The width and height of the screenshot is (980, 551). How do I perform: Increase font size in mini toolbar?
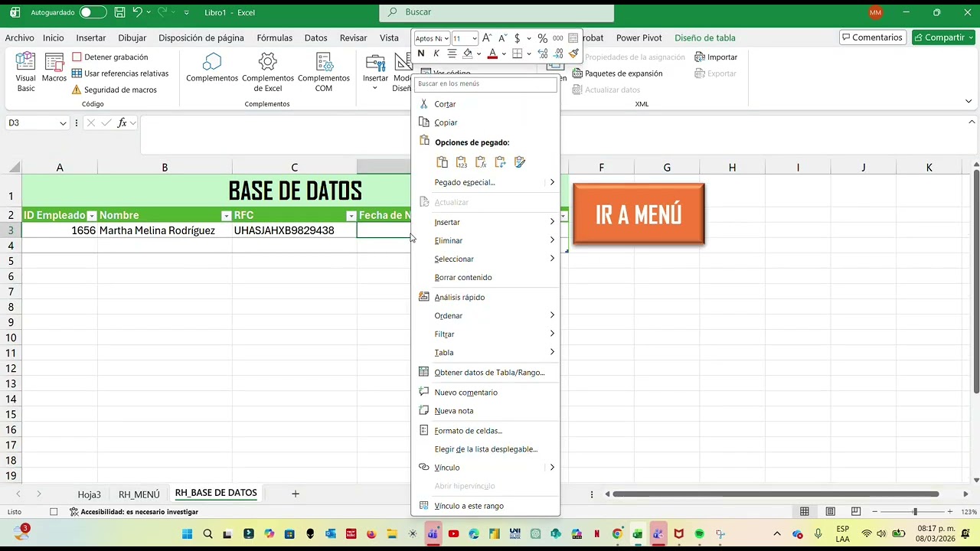pos(487,38)
